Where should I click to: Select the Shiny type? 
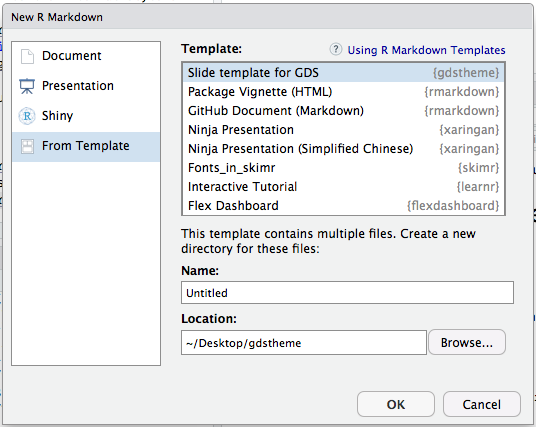tap(86, 116)
